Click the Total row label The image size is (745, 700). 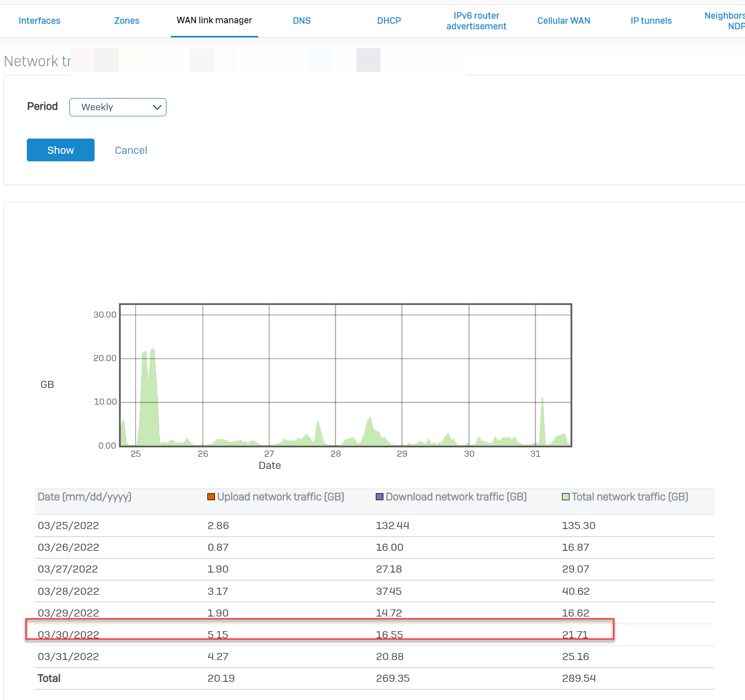[x=49, y=678]
